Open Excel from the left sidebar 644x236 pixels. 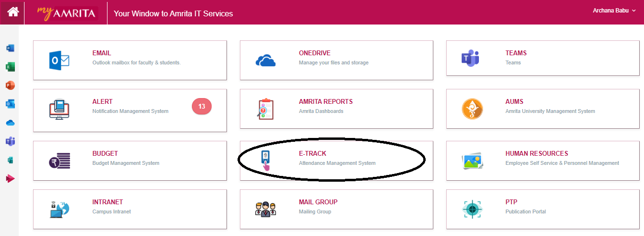[10, 67]
